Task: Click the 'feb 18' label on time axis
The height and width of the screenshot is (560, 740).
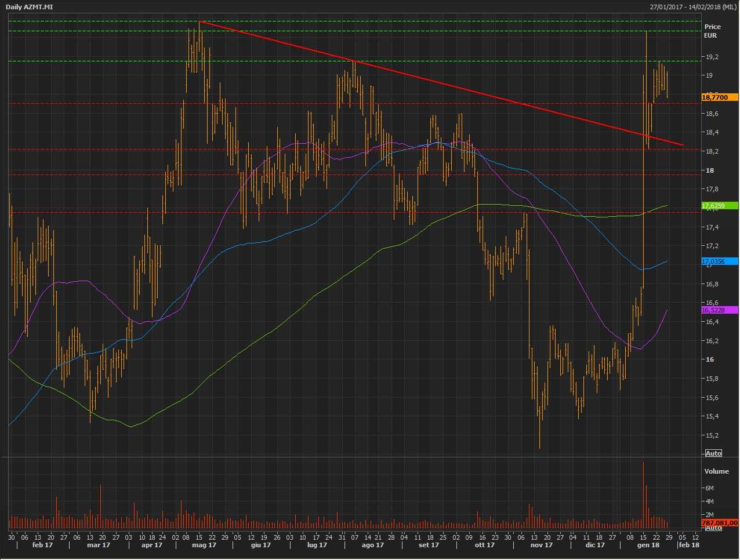Action: pyautogui.click(x=689, y=545)
